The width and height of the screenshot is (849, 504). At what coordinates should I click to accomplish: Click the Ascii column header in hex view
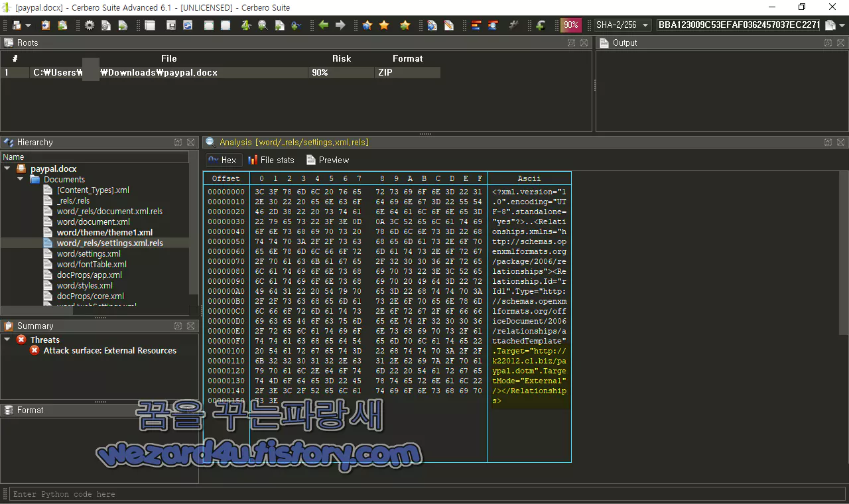tap(529, 178)
